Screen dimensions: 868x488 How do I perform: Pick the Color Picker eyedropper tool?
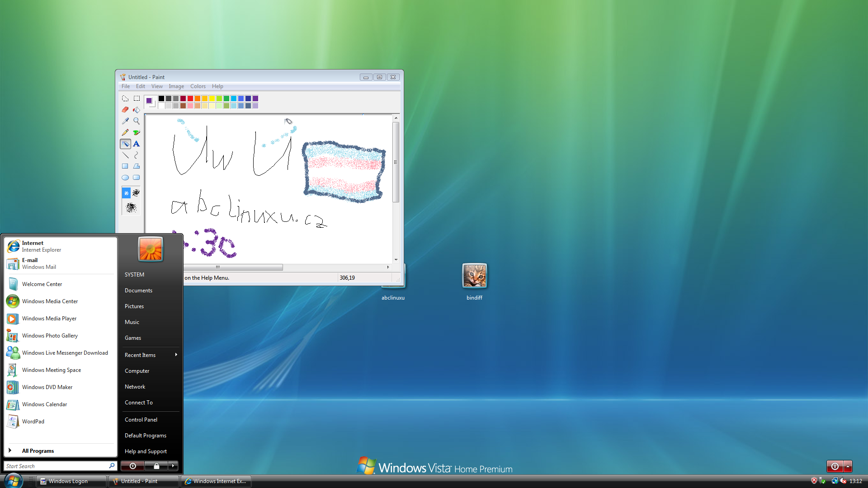coord(125,121)
